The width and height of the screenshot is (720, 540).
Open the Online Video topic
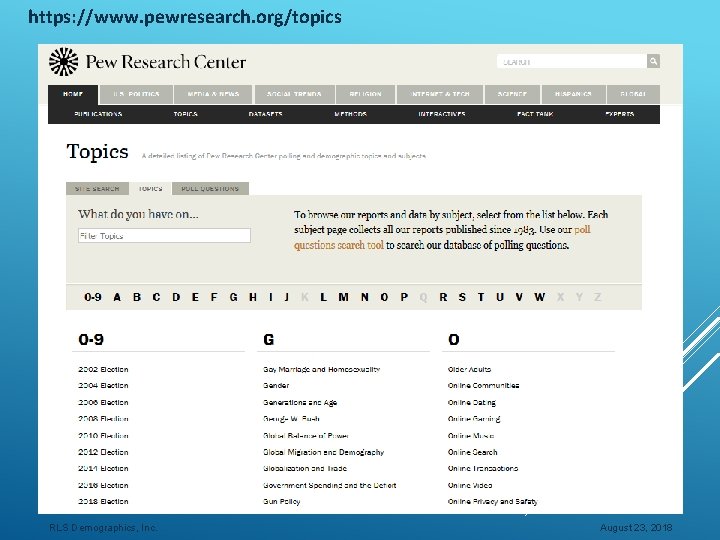470,485
